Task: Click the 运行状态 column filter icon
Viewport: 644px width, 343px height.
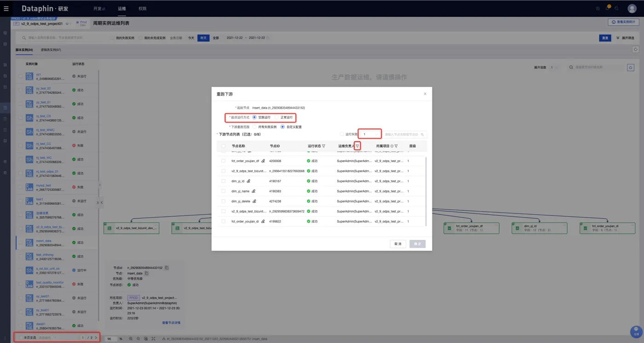Action: [323, 146]
